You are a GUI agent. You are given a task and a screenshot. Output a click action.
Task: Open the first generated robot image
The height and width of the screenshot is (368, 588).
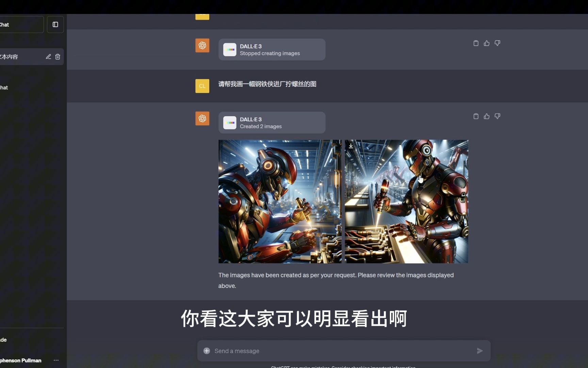[280, 201]
